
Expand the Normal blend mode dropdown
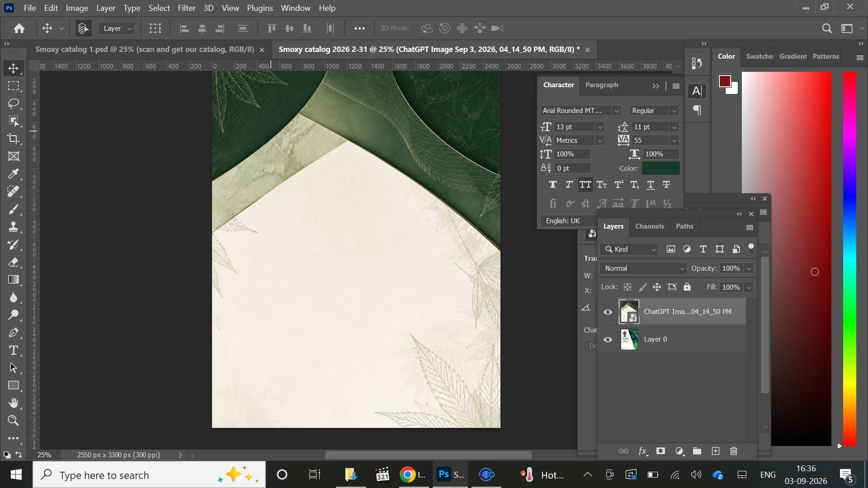pos(643,268)
